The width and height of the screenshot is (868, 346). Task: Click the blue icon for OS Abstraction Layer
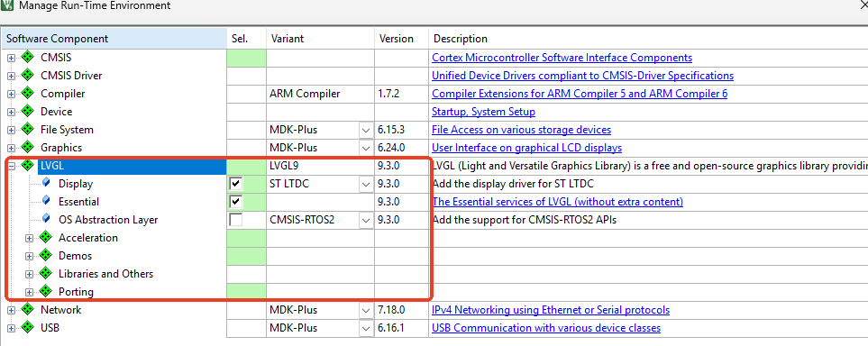(x=46, y=219)
